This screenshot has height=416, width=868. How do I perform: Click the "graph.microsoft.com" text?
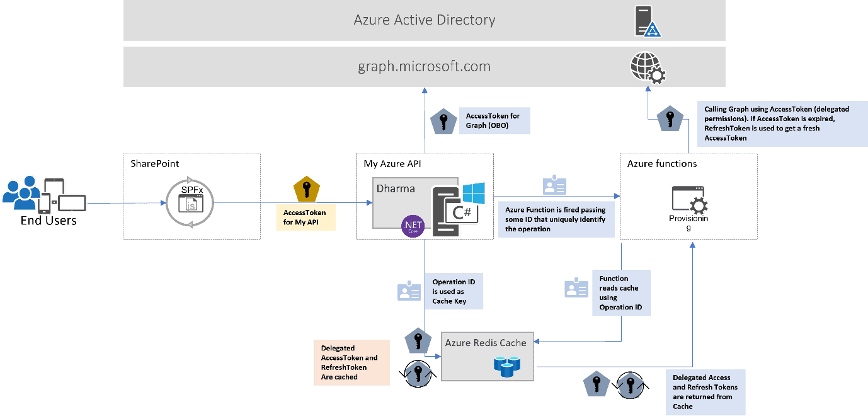coord(425,67)
